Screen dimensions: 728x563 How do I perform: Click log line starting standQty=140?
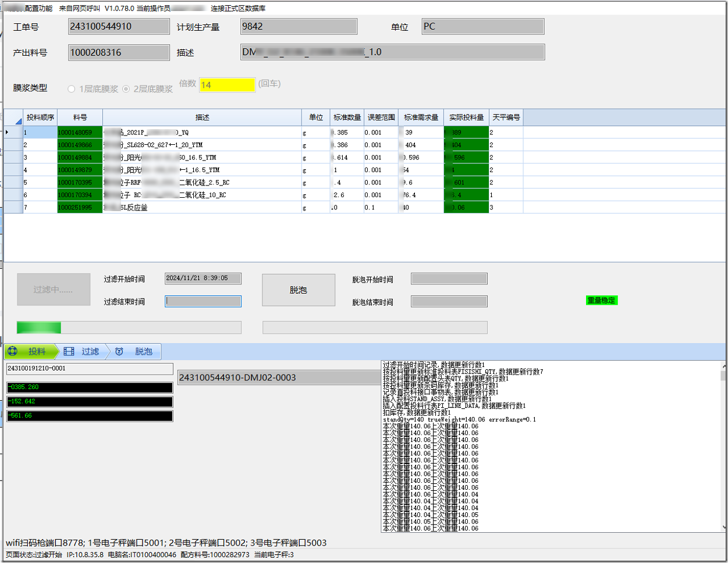click(x=459, y=419)
